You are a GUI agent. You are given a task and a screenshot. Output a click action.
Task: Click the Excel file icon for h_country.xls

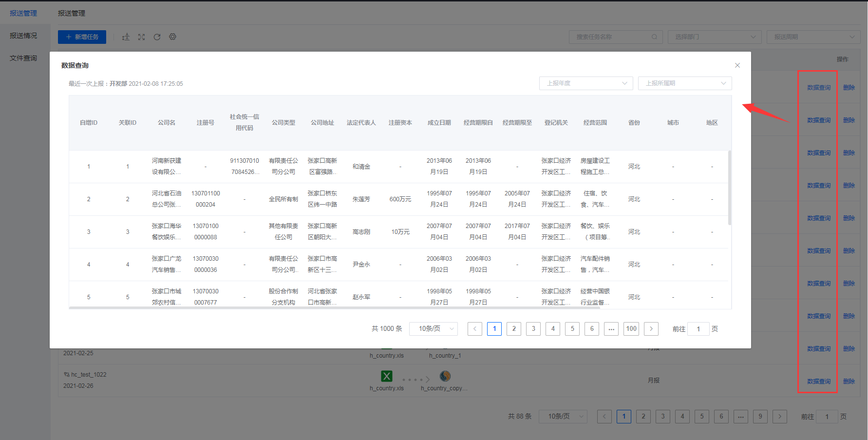point(387,376)
